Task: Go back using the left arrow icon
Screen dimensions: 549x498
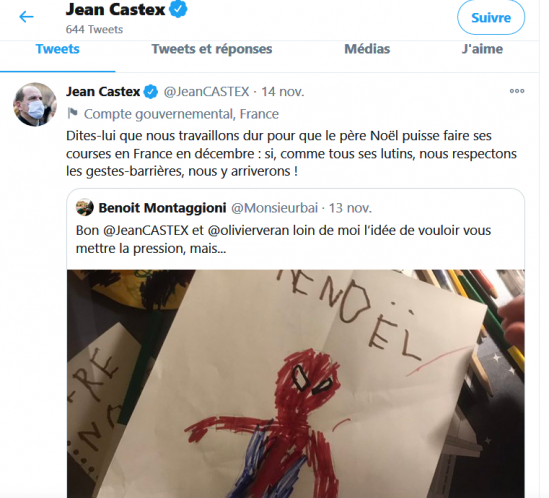Action: click(26, 16)
